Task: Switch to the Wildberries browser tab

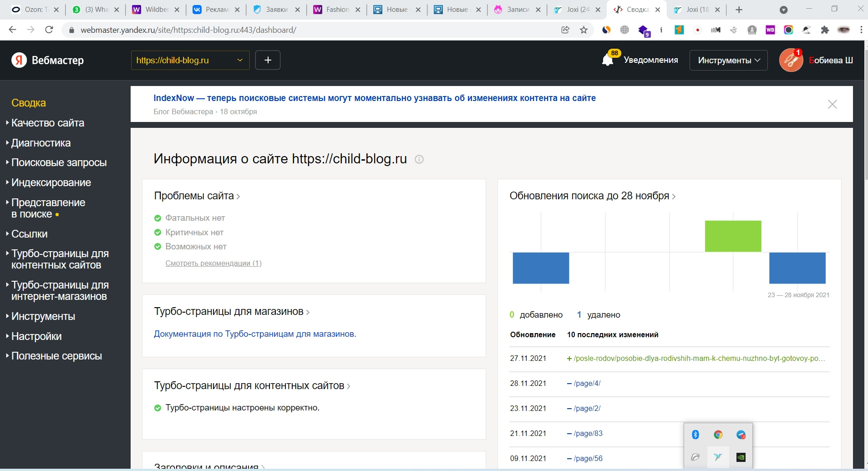Action: (x=156, y=10)
